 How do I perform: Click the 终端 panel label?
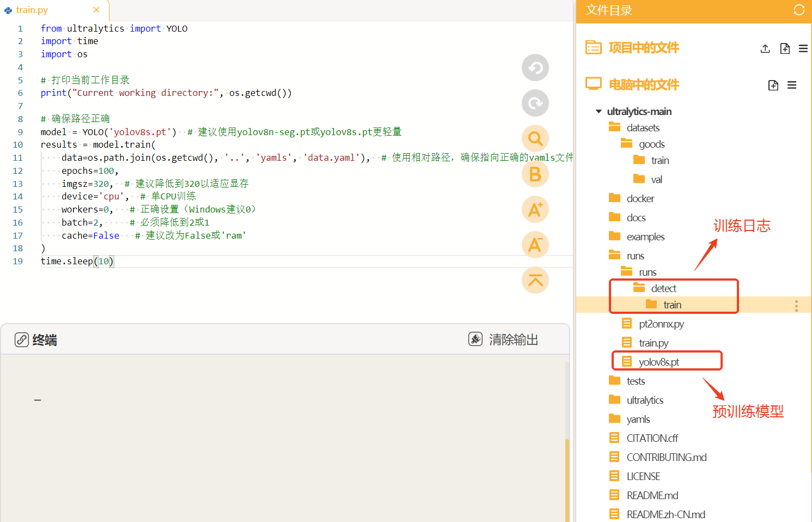click(45, 340)
